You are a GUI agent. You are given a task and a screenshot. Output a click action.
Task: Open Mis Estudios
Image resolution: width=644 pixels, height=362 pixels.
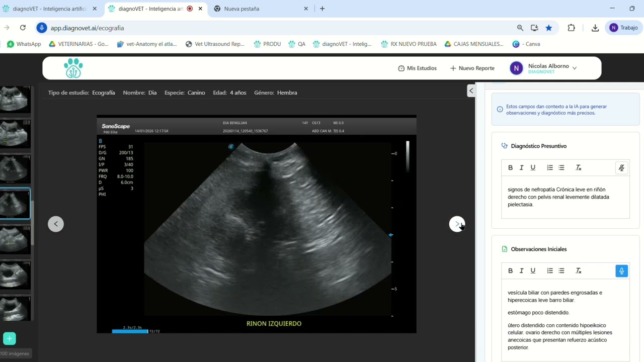(x=417, y=68)
